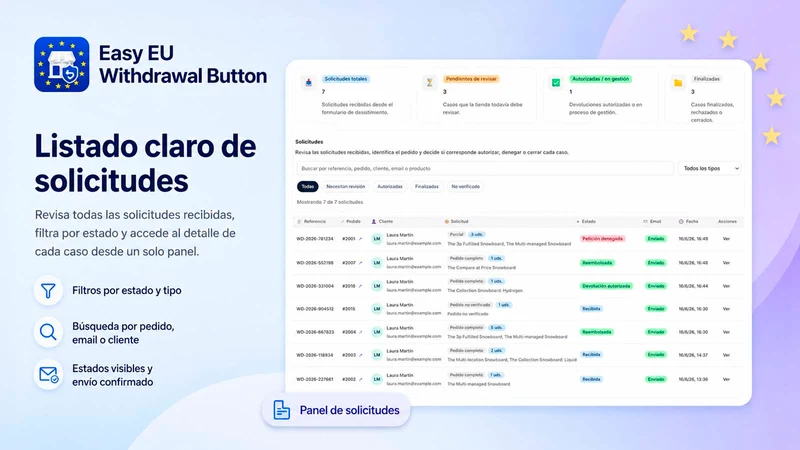Click LM avatar in row WD-2026-781234

pos(377,239)
